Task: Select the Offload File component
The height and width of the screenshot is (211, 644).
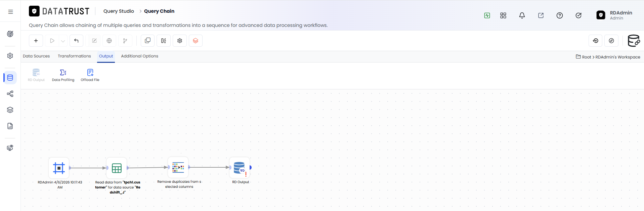Action: (x=90, y=75)
